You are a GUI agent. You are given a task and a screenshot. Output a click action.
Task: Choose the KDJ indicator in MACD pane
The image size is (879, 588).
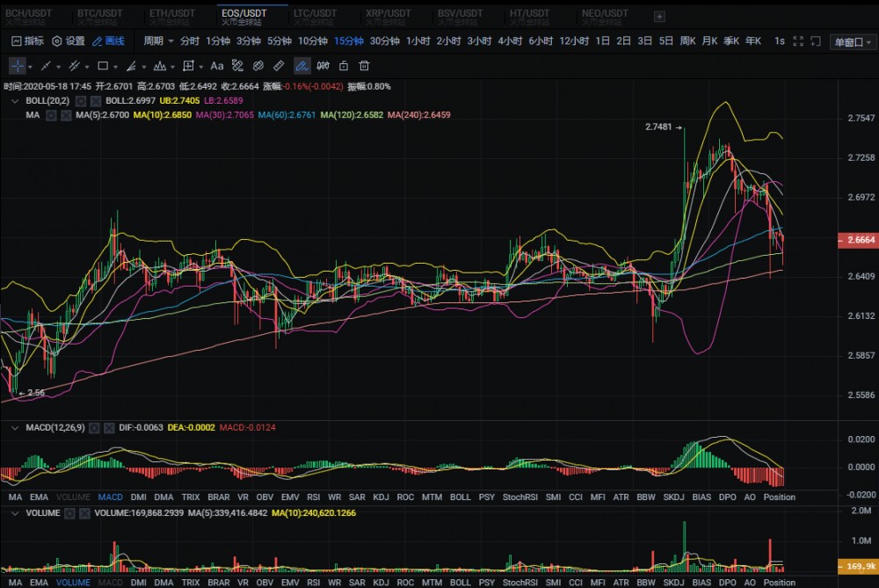381,497
